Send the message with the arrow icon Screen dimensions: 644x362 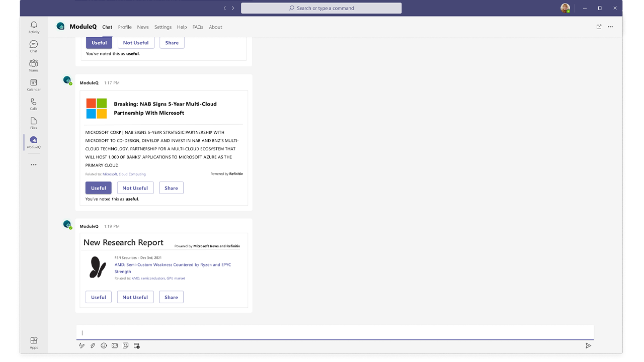(588, 345)
